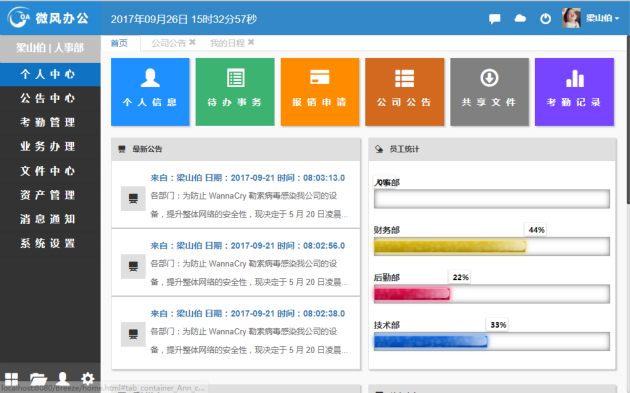Click the open folder icon in sidebar footer
Screen dimensions: 630x393
pos(39,379)
